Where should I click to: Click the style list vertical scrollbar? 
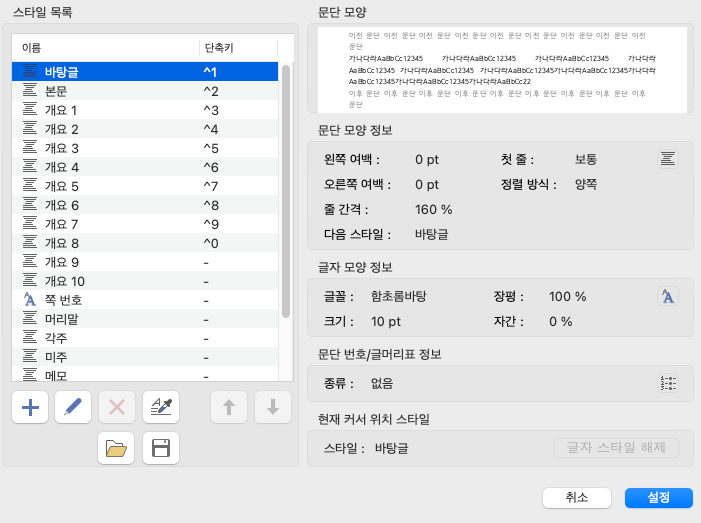coord(286,191)
